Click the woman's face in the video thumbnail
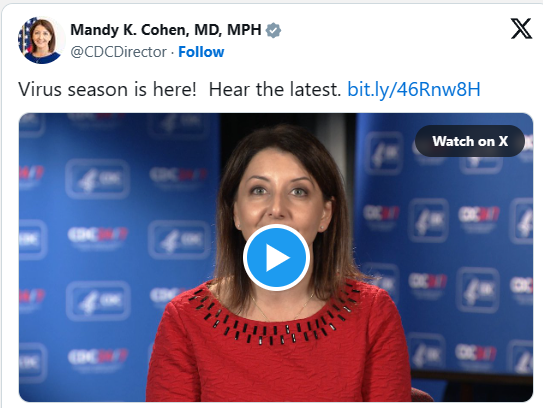The image size is (543, 408). pyautogui.click(x=279, y=194)
